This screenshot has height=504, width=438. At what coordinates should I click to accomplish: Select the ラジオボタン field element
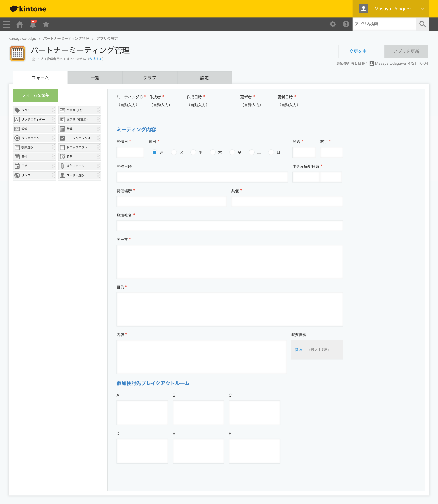34,138
